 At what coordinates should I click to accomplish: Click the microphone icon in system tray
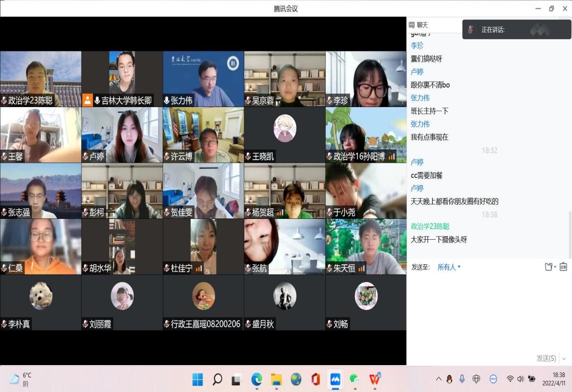point(462,379)
